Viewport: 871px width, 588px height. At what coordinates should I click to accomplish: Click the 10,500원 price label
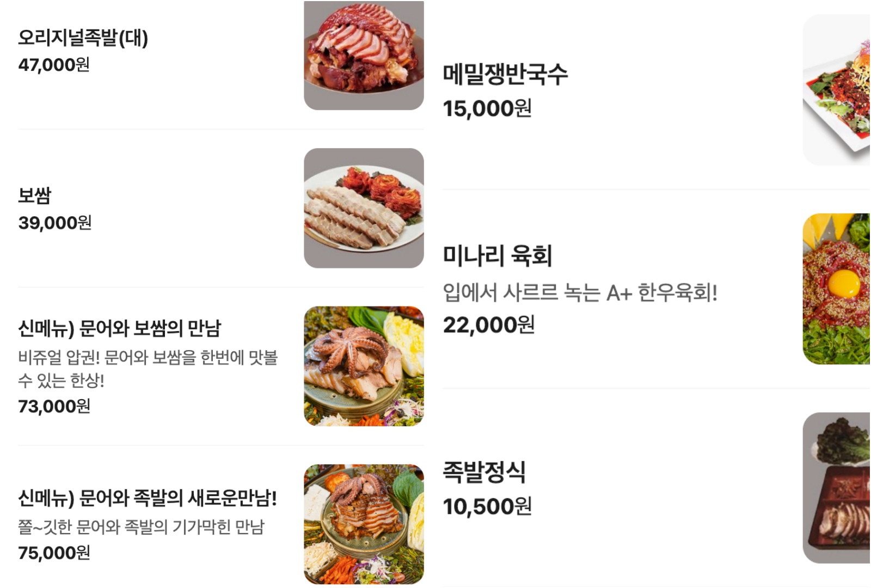pyautogui.click(x=488, y=506)
